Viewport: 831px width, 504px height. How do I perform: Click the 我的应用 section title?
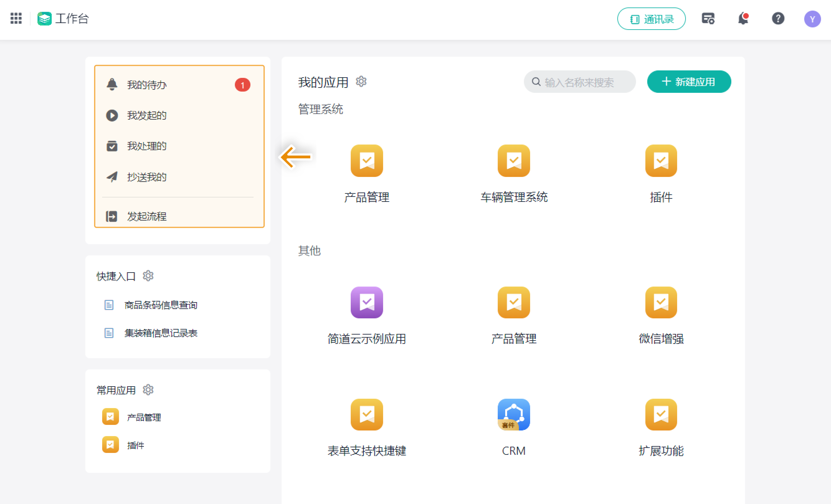(323, 82)
